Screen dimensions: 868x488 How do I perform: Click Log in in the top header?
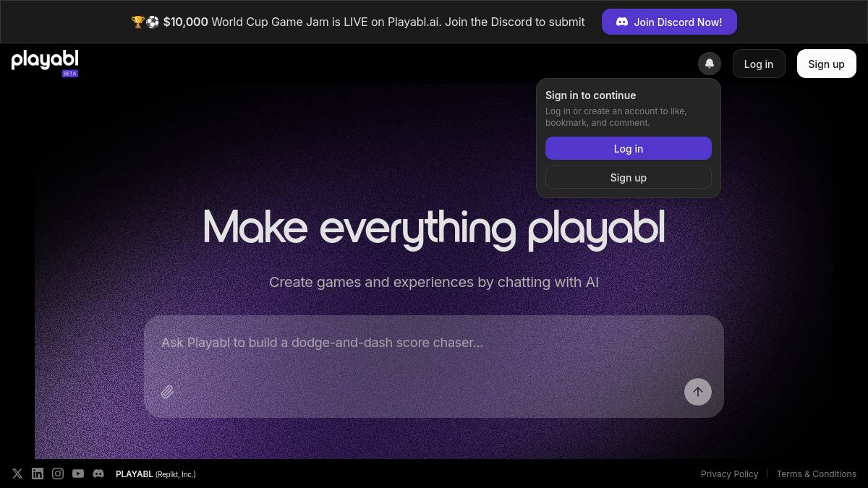[x=759, y=64]
